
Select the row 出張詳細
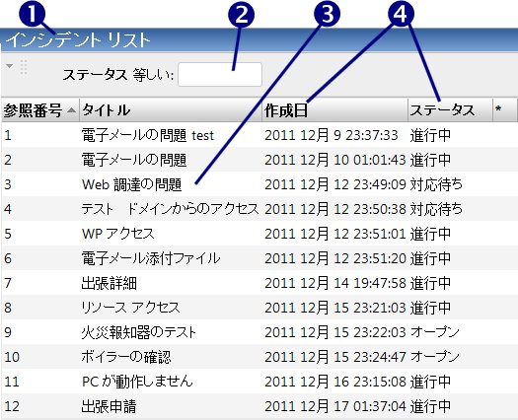(259, 283)
